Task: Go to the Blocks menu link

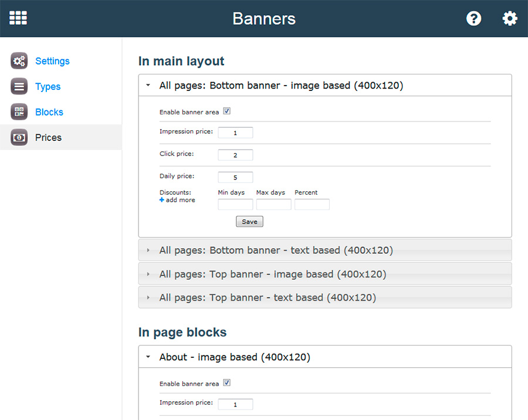Action: click(x=49, y=112)
